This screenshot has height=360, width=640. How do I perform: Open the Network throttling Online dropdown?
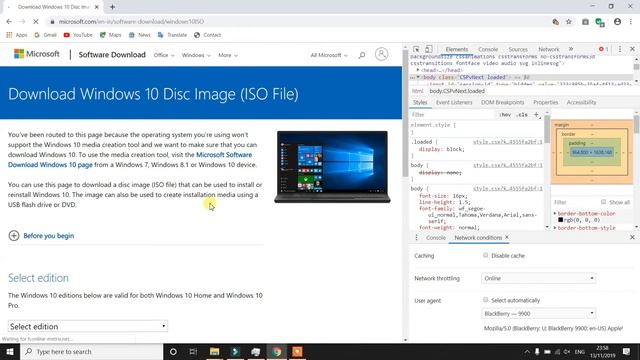pyautogui.click(x=538, y=278)
